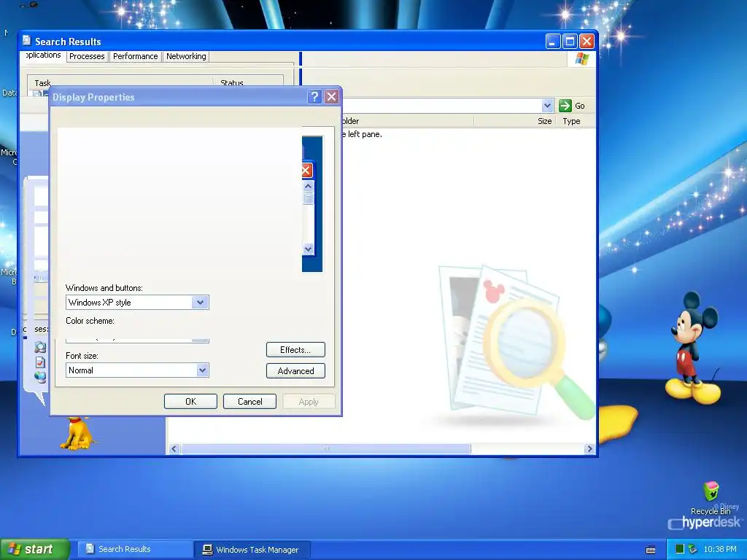The width and height of the screenshot is (747, 560).
Task: Open the Windows and buttons style dropdown
Action: 200,303
